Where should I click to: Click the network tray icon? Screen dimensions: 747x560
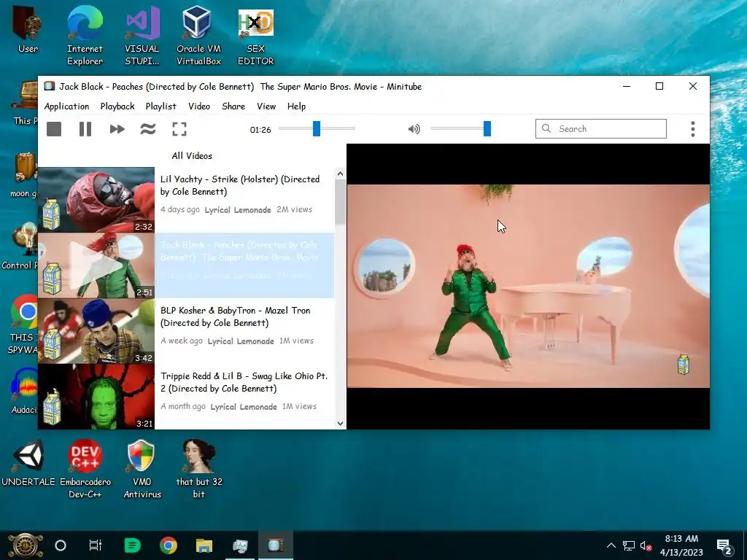click(x=628, y=545)
